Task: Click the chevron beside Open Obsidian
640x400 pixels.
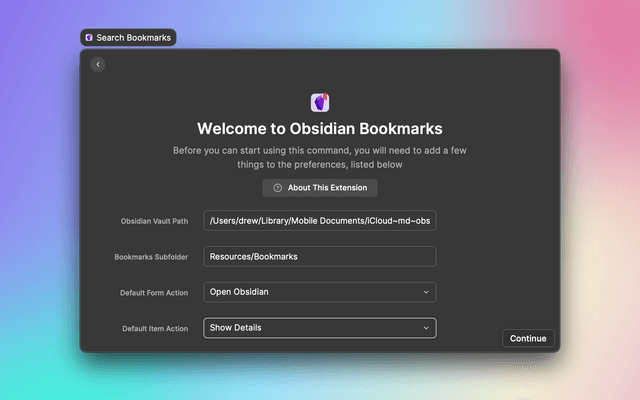Action: click(426, 292)
